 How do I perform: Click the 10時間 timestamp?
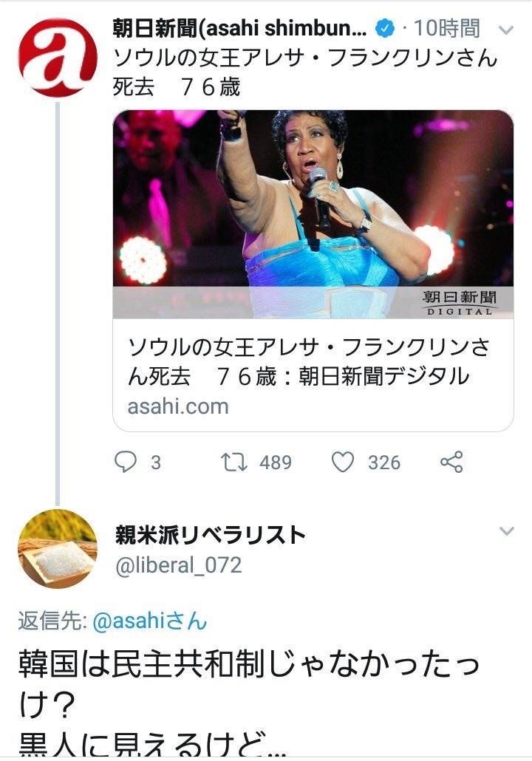tap(447, 30)
